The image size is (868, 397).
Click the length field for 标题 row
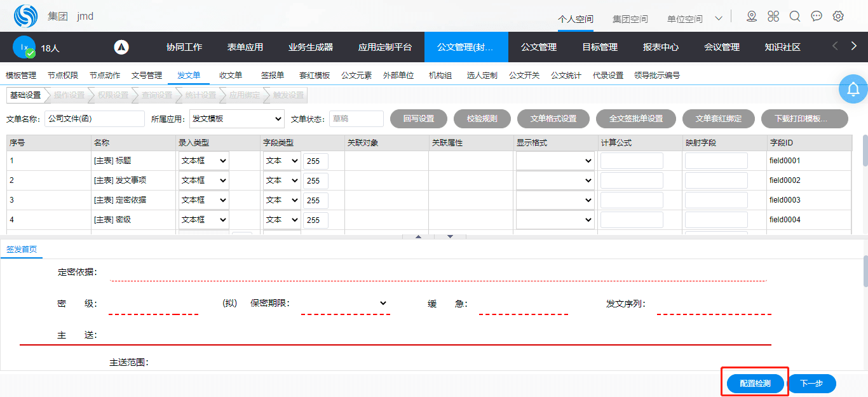316,161
